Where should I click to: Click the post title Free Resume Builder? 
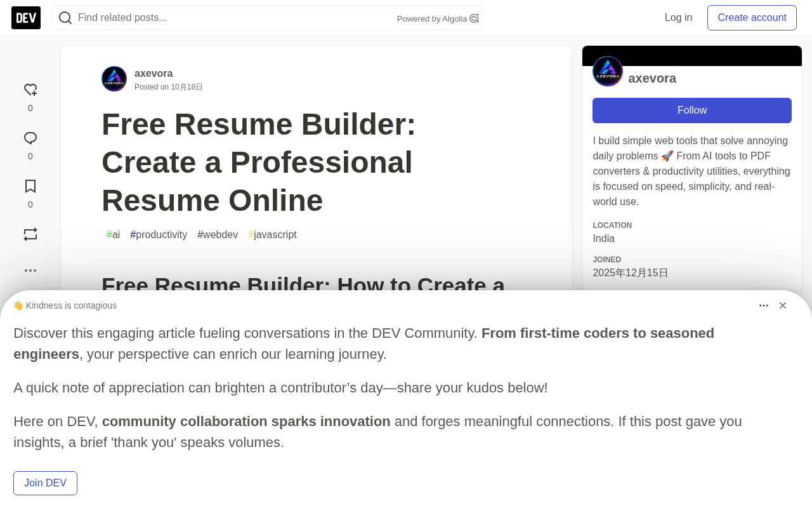click(x=259, y=162)
